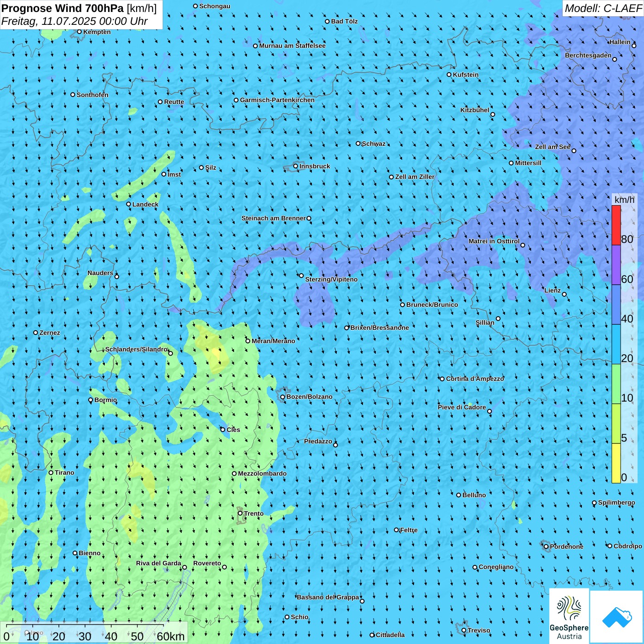Click the 'Predazzo' label
The width and height of the screenshot is (644, 644).
pyautogui.click(x=318, y=441)
